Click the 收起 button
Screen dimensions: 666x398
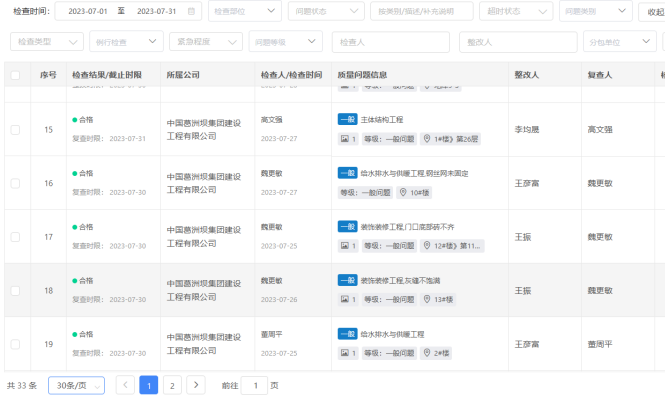pyautogui.click(x=654, y=11)
